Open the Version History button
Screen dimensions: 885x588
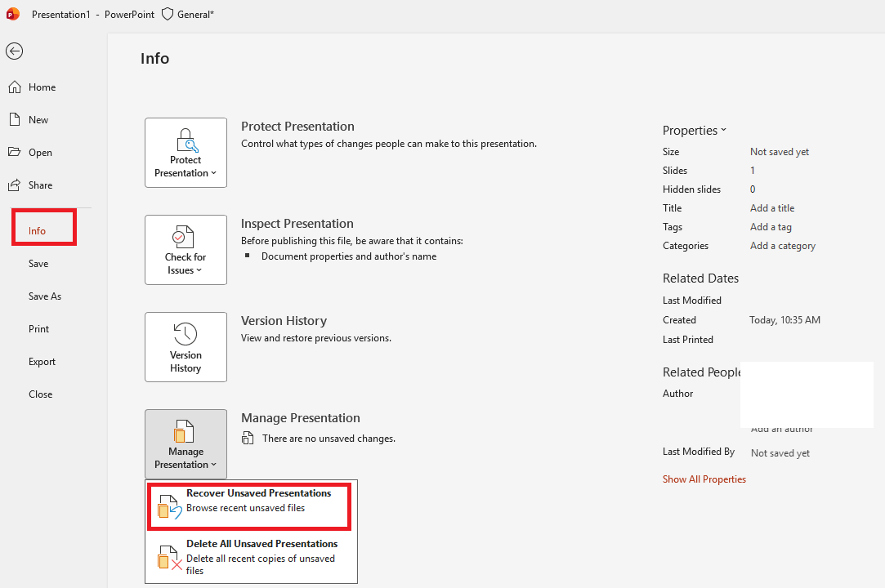tap(185, 347)
